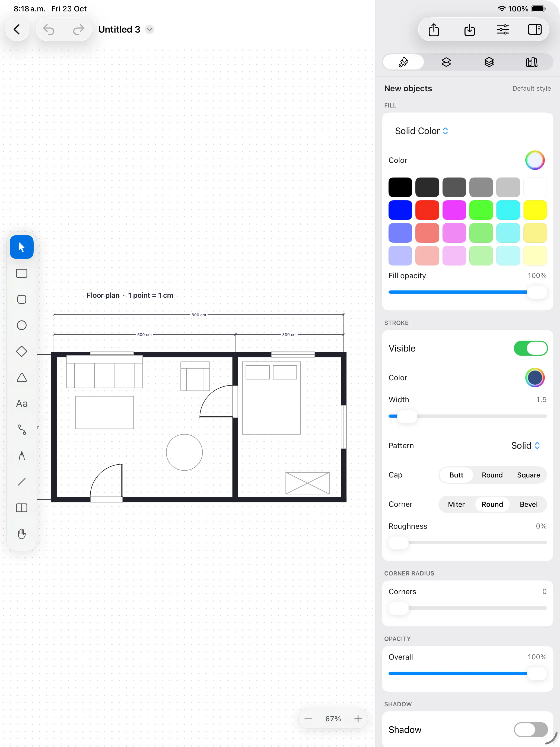The height and width of the screenshot is (747, 560).
Task: Open the share sheet icon
Action: [x=434, y=30]
